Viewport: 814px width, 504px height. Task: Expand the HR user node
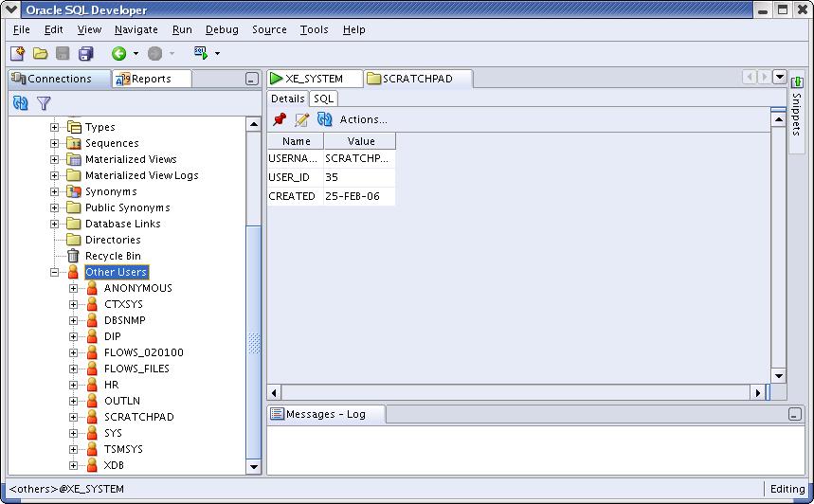point(73,385)
